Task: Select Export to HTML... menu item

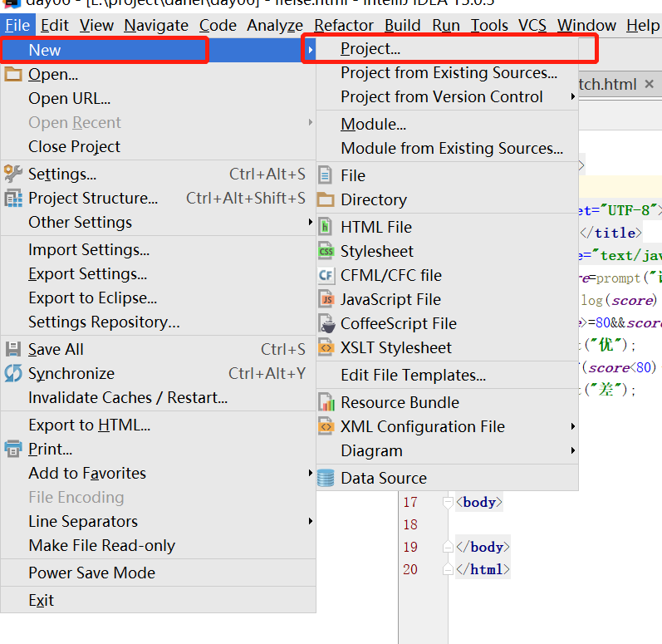Action: click(x=159, y=425)
